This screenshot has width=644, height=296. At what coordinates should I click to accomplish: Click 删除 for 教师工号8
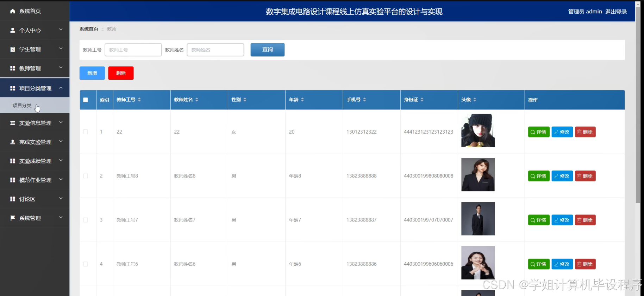click(x=585, y=176)
